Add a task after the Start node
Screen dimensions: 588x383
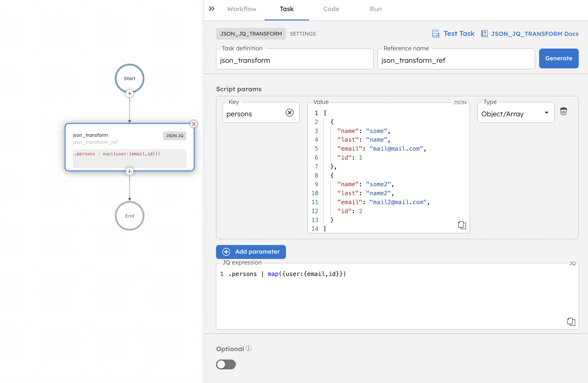[130, 93]
